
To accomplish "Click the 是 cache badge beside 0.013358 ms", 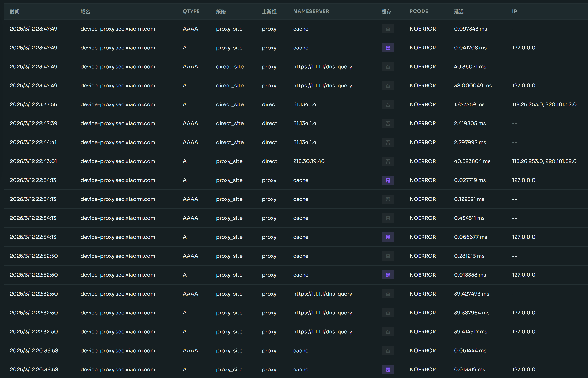I will 388,275.
